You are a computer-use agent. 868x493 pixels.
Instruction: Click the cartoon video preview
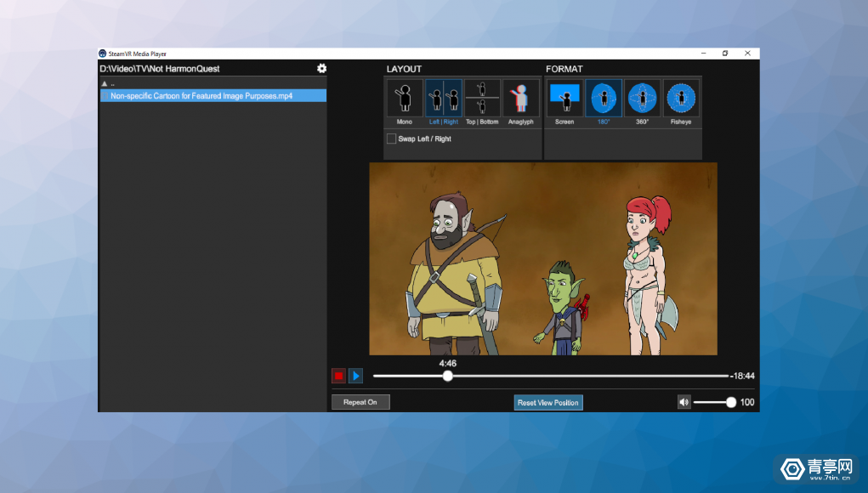pos(542,258)
